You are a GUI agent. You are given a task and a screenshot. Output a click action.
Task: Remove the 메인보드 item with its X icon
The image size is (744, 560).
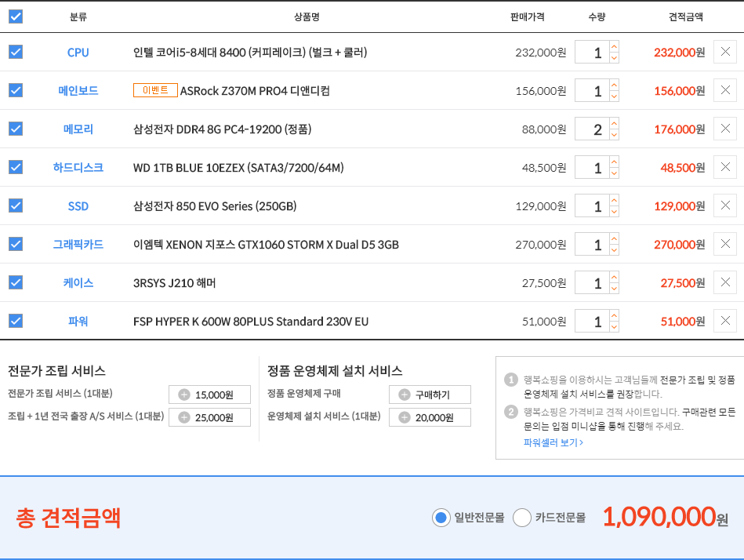tap(725, 90)
